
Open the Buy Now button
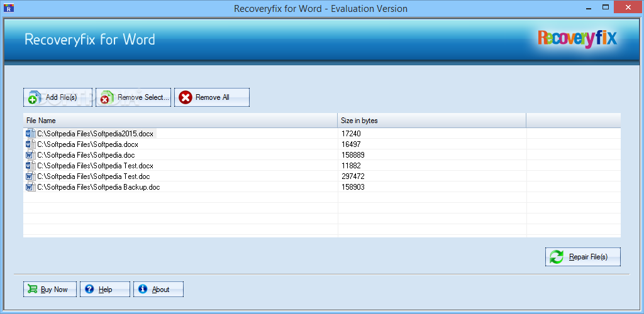[50, 290]
